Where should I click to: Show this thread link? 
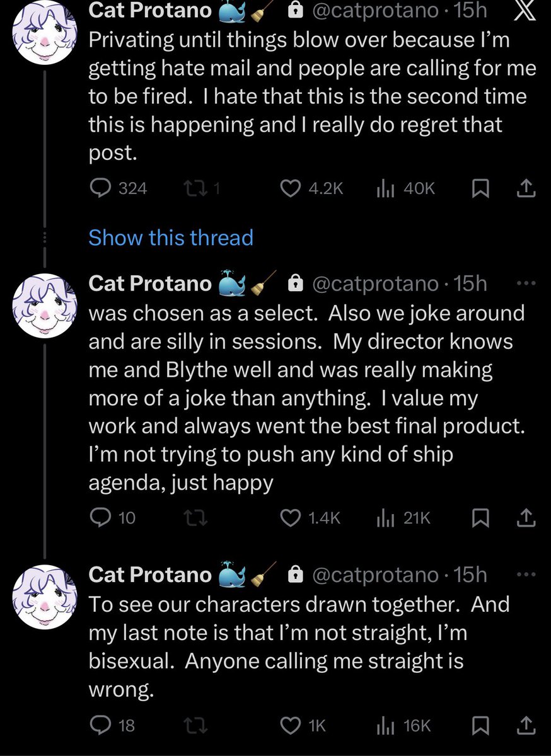[x=171, y=238]
